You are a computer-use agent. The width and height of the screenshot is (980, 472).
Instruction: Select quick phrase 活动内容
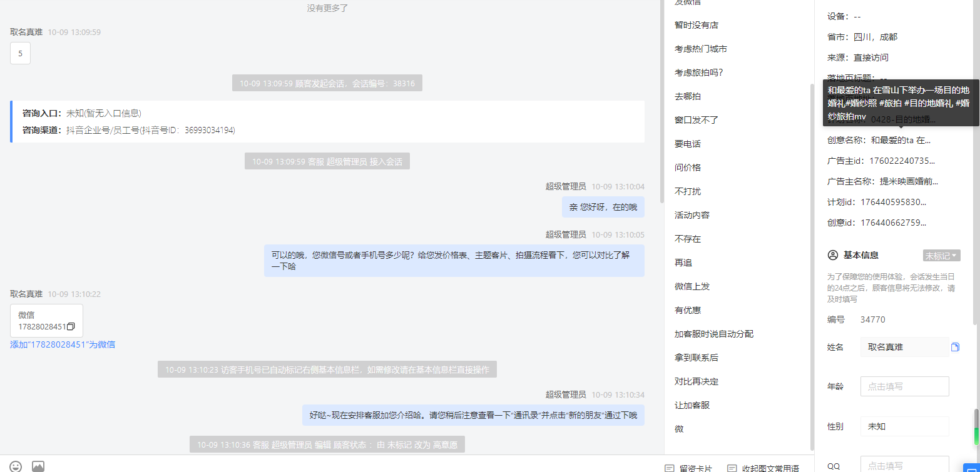(692, 215)
